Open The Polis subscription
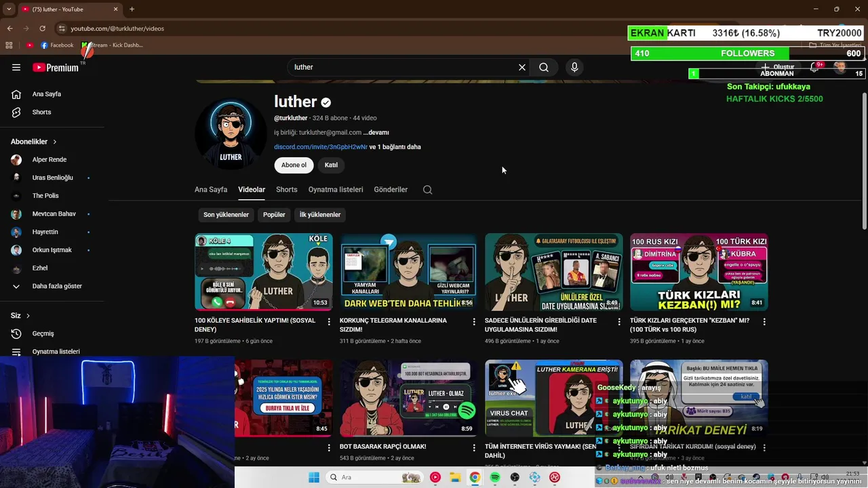Viewport: 868px width, 488px height. (x=45, y=196)
